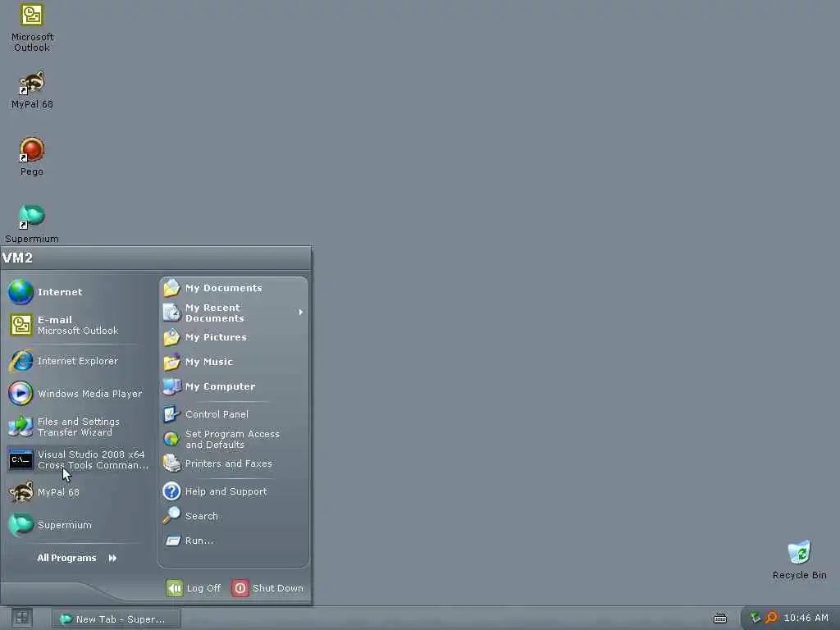Switch to New Tab - Supermium taskbar button
Image resolution: width=840 pixels, height=630 pixels.
(116, 619)
